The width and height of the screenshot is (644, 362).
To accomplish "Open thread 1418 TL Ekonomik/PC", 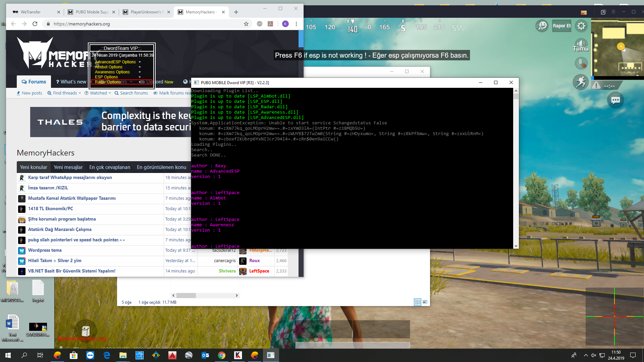I will click(x=50, y=209).
